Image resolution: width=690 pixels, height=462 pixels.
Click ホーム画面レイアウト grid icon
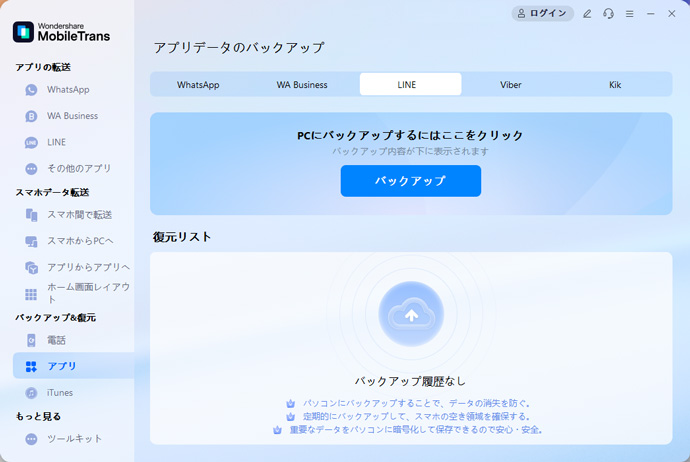[31, 294]
